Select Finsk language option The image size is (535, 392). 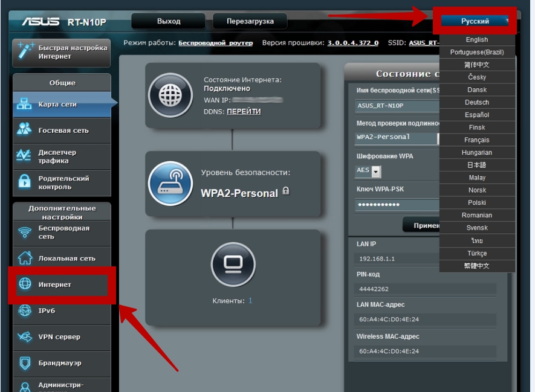[x=477, y=127]
